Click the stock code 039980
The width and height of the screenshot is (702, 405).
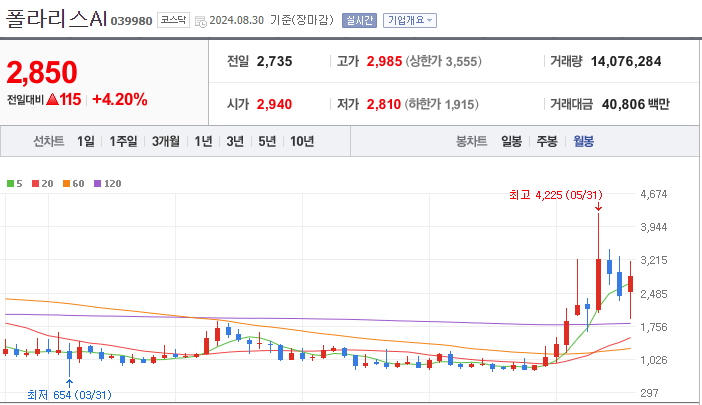tap(131, 21)
